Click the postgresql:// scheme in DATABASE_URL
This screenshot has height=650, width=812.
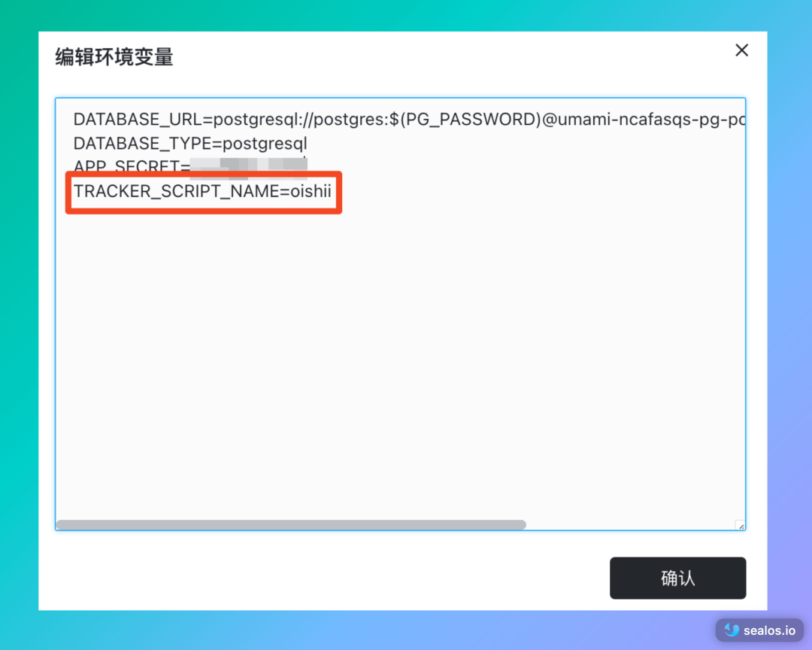coord(263,120)
